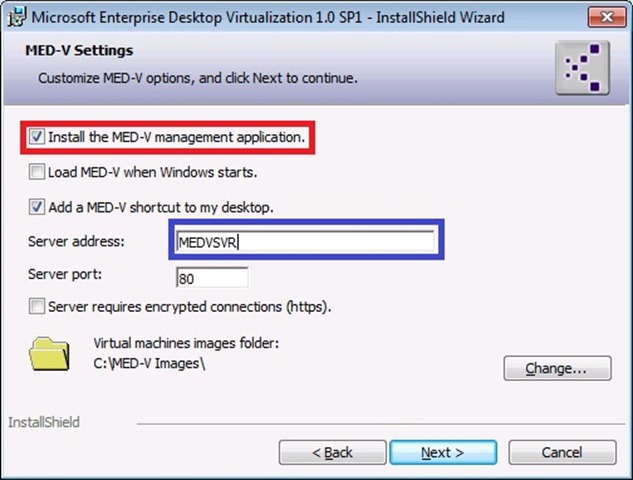Enable Load MED-V when Windows starts
Image resolution: width=633 pixels, height=480 pixels.
37,172
